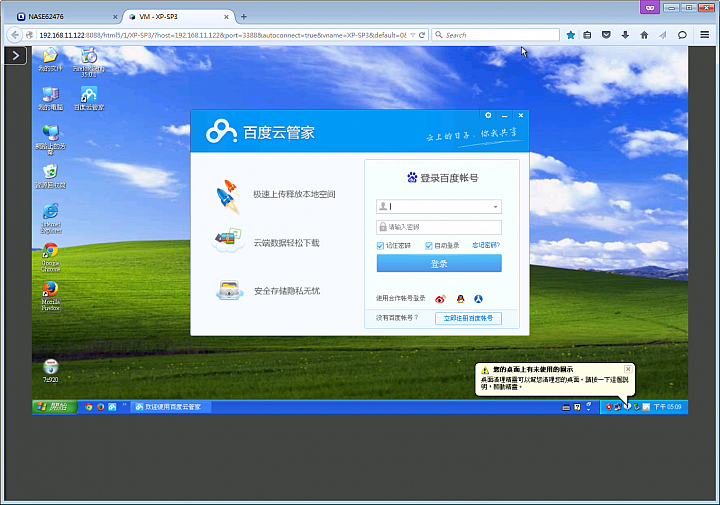Open the 7z920 desktop icon
Image resolution: width=720 pixels, height=505 pixels.
point(51,371)
